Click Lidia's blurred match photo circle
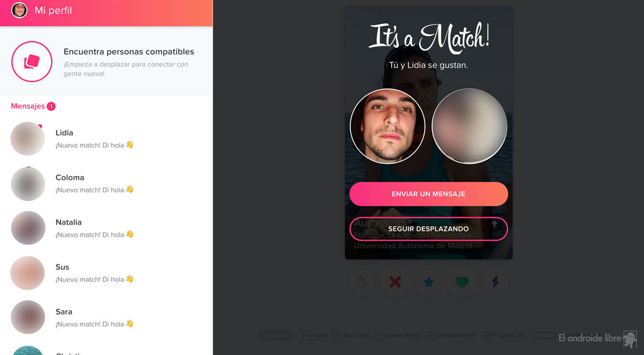Viewport: 644px width, 355px height. [x=470, y=126]
